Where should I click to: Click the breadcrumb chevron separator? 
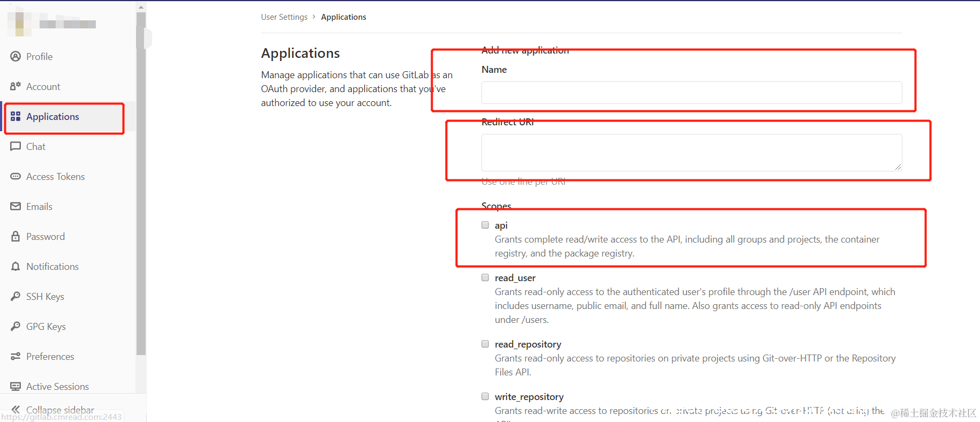(x=314, y=17)
